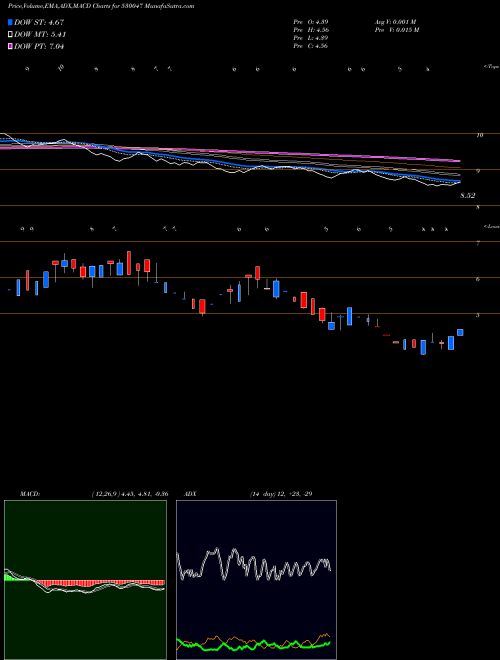This screenshot has height=660, width=500.
Task: Select the 'DOW ST: 4.67' legend label
Action: (39, 22)
